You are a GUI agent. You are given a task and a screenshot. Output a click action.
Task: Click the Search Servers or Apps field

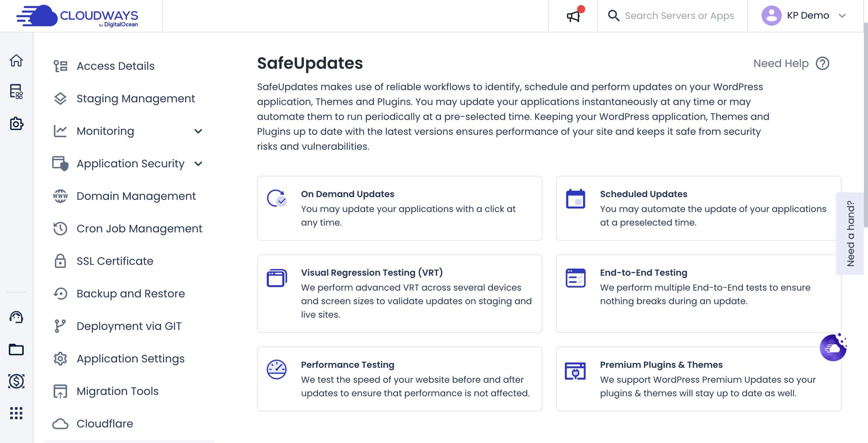click(679, 16)
